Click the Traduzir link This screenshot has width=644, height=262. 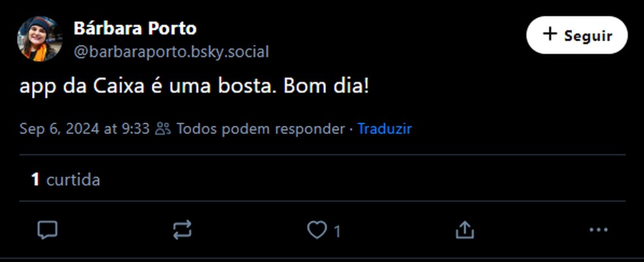384,129
